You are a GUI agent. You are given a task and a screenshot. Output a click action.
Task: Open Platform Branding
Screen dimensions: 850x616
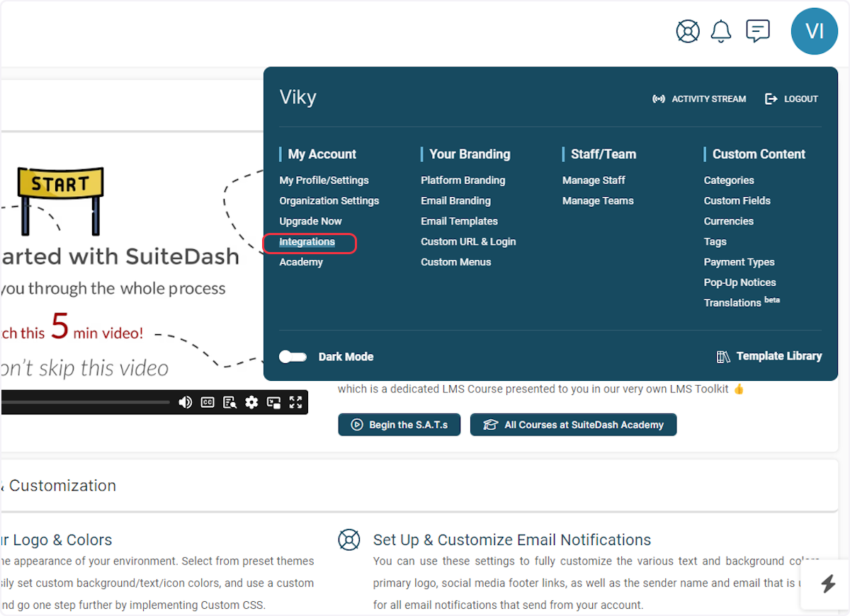(463, 181)
